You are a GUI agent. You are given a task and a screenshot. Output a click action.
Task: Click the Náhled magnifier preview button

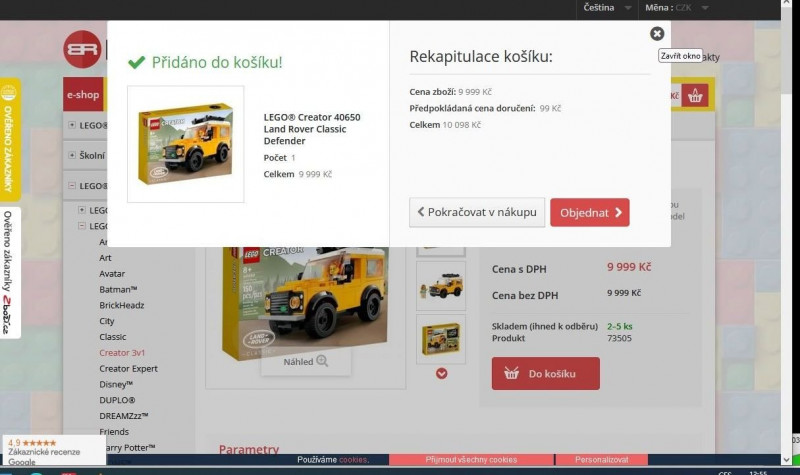tap(307, 361)
